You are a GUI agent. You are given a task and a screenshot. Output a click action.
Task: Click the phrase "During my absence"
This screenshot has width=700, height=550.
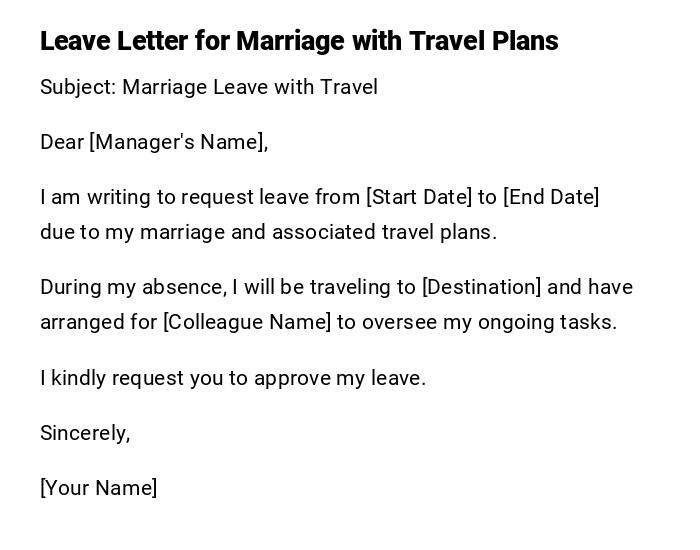[x=133, y=288]
